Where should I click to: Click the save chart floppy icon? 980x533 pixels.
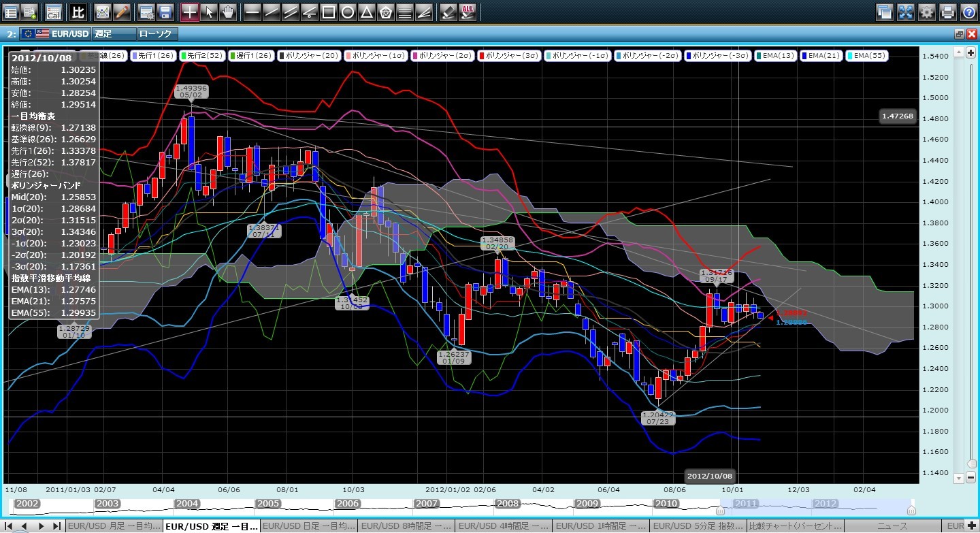(165, 12)
